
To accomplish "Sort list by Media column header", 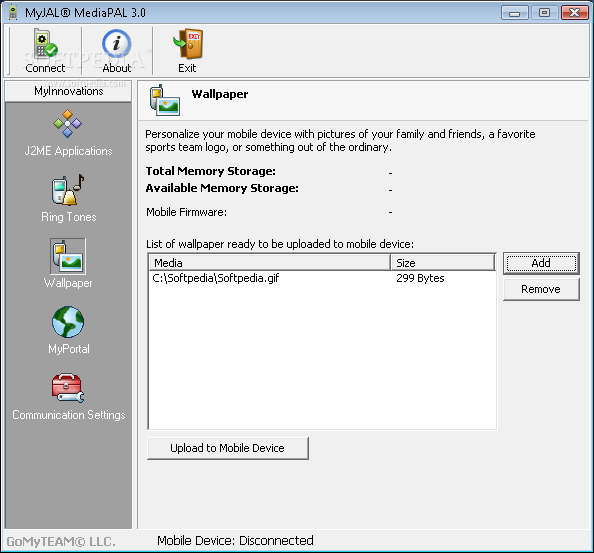I will click(x=270, y=262).
